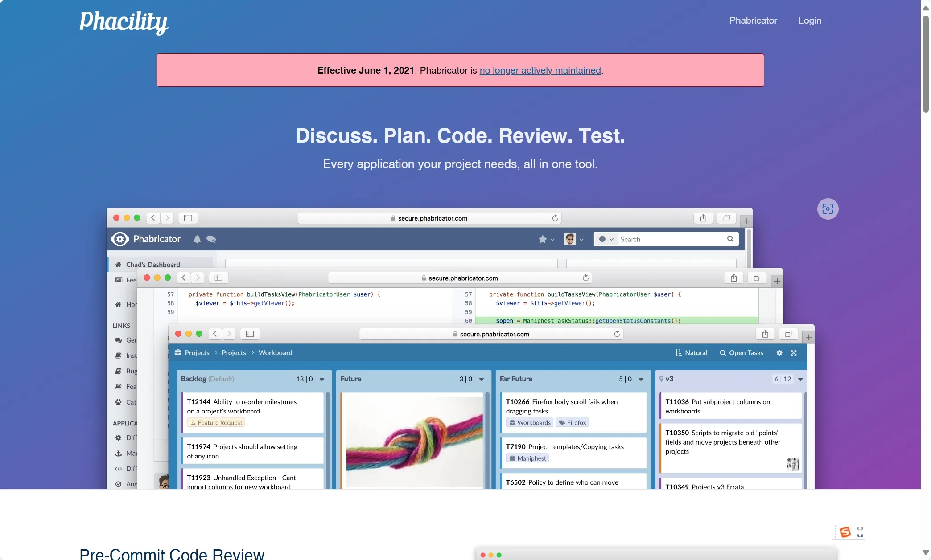Click the share icon in the front Safari window
This screenshot has height=560, width=931.
point(765,334)
